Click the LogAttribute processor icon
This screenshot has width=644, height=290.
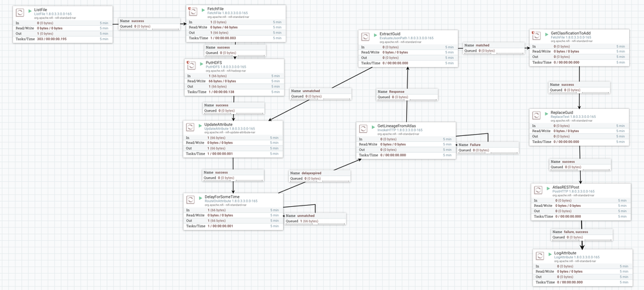pyautogui.click(x=540, y=255)
